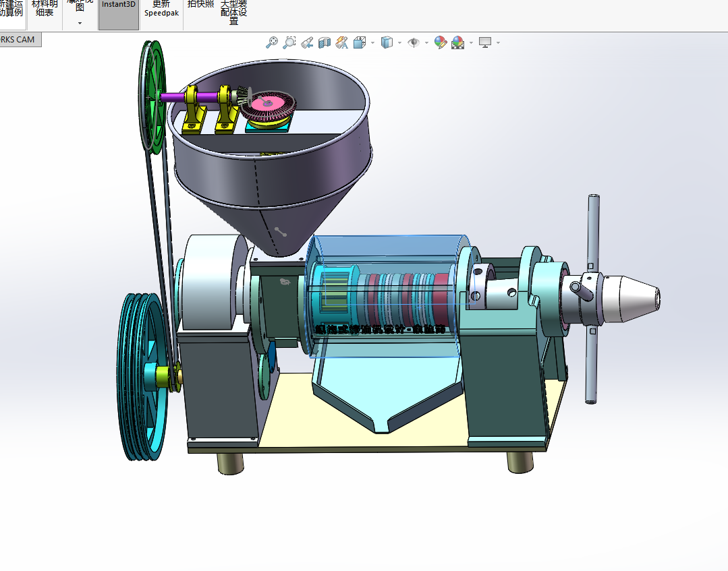
Task: Open the View Orientation dropdown arrow
Action: pyautogui.click(x=373, y=42)
